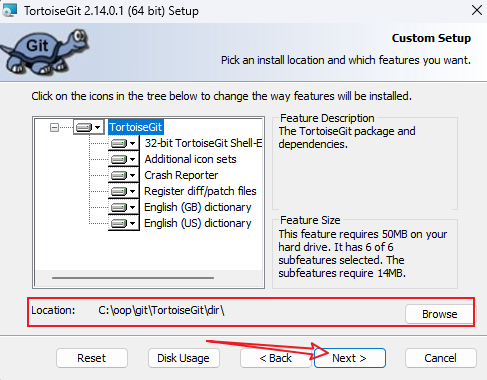Screen dimensions: 487x380
Task: Click the Feature Description text
Action: (347, 138)
